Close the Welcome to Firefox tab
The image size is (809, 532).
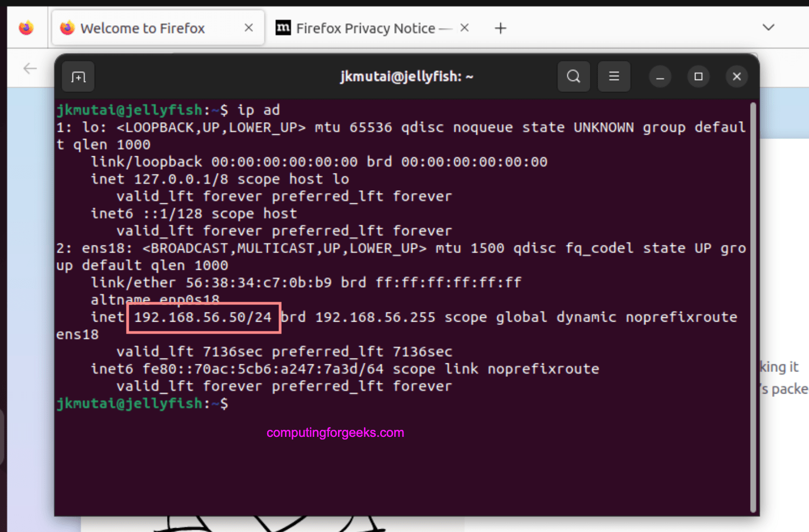tap(248, 28)
